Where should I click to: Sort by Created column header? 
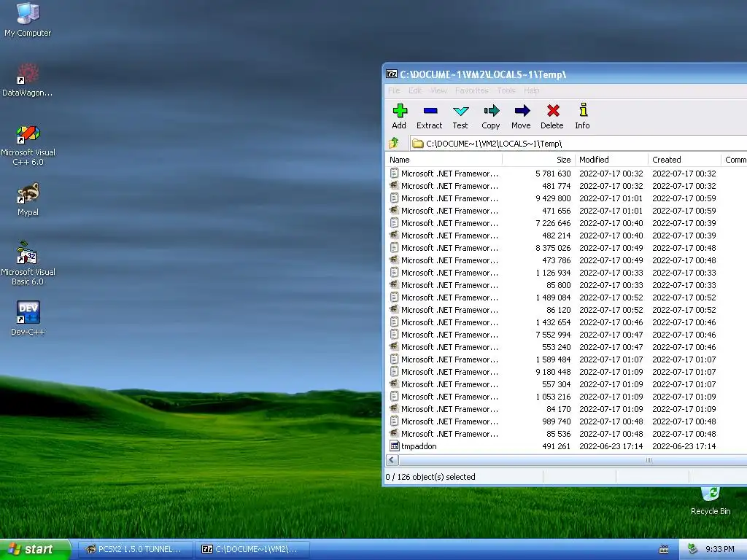(684, 160)
